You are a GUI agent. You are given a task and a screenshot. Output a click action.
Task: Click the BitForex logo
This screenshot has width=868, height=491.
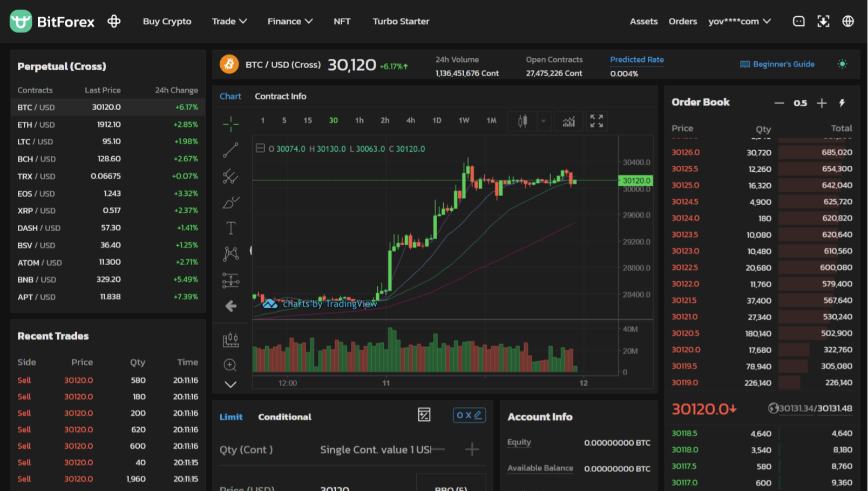(52, 22)
